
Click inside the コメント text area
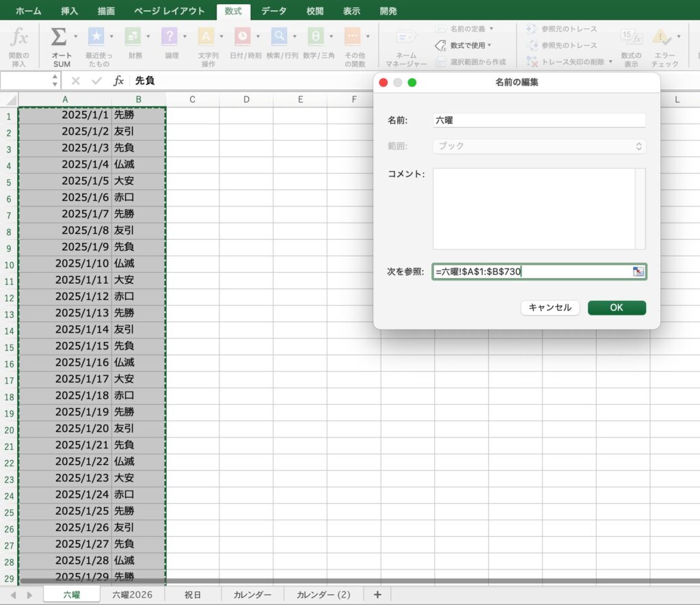[534, 209]
